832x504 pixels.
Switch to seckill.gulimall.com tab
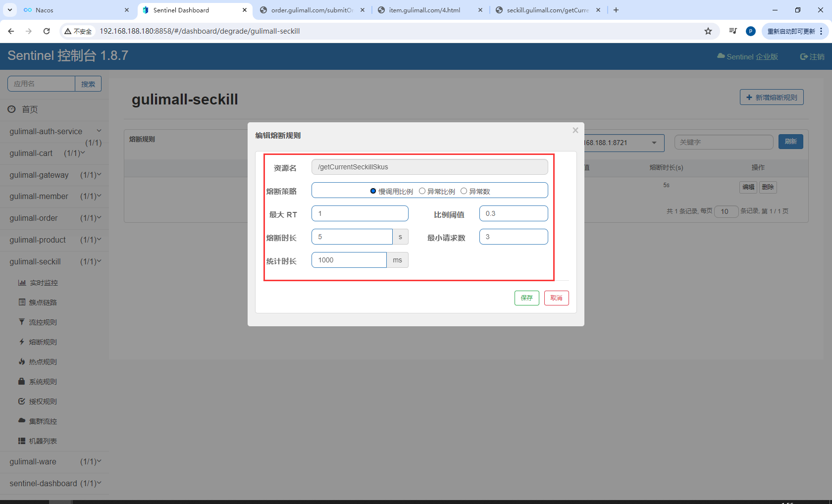(547, 10)
